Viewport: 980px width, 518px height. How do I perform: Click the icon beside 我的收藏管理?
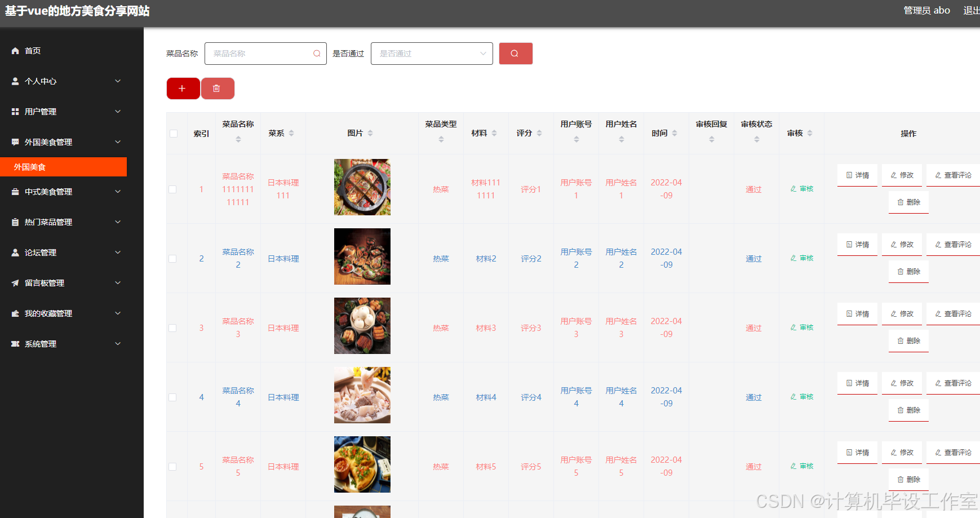[15, 313]
